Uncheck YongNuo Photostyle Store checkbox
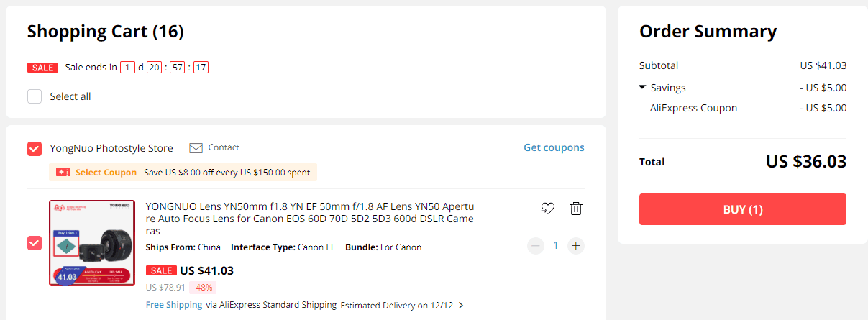This screenshot has height=320, width=868. coord(35,149)
